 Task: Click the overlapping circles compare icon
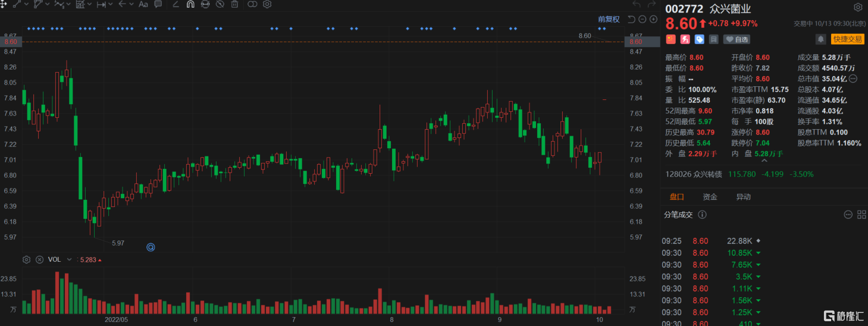tap(252, 4)
